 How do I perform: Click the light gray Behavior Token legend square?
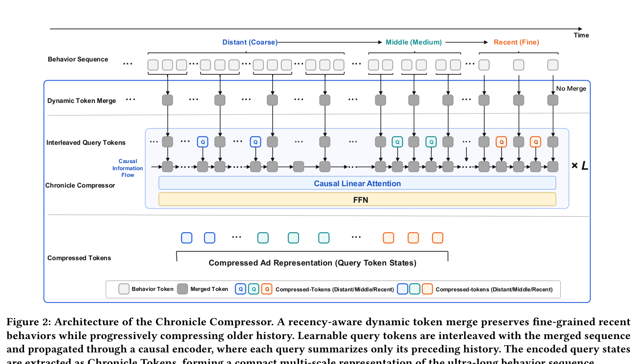(x=124, y=289)
